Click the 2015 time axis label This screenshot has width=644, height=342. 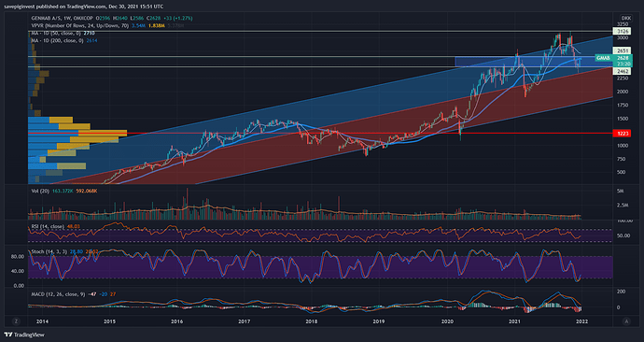109,321
